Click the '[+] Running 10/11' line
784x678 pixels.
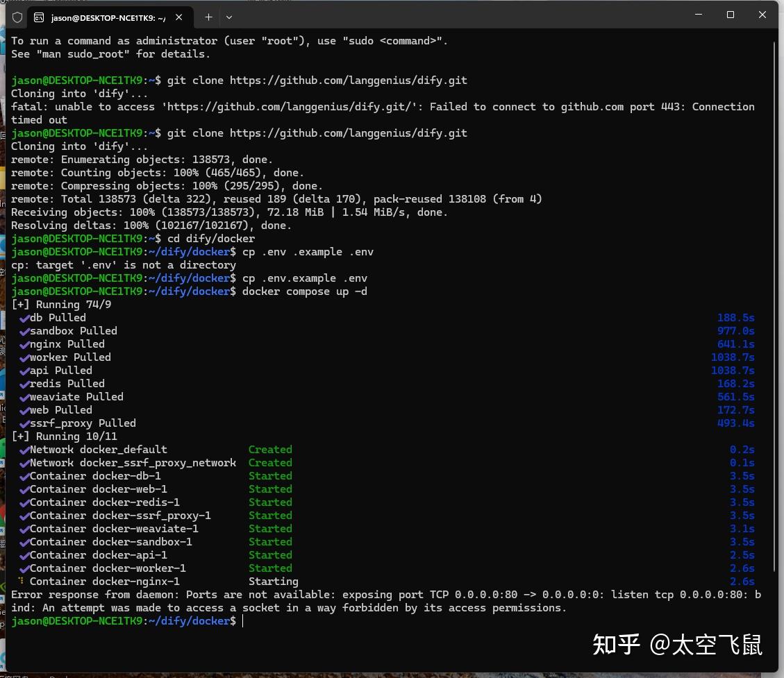tap(65, 437)
